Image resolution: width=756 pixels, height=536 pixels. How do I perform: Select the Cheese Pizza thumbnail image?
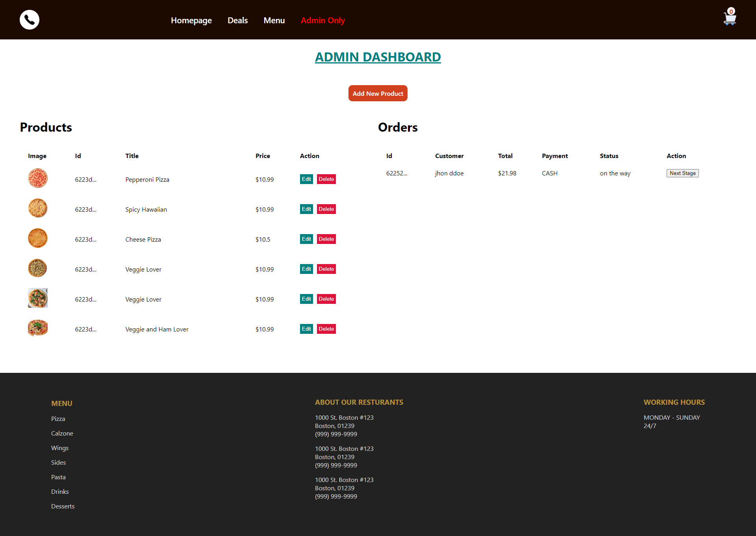tap(37, 238)
